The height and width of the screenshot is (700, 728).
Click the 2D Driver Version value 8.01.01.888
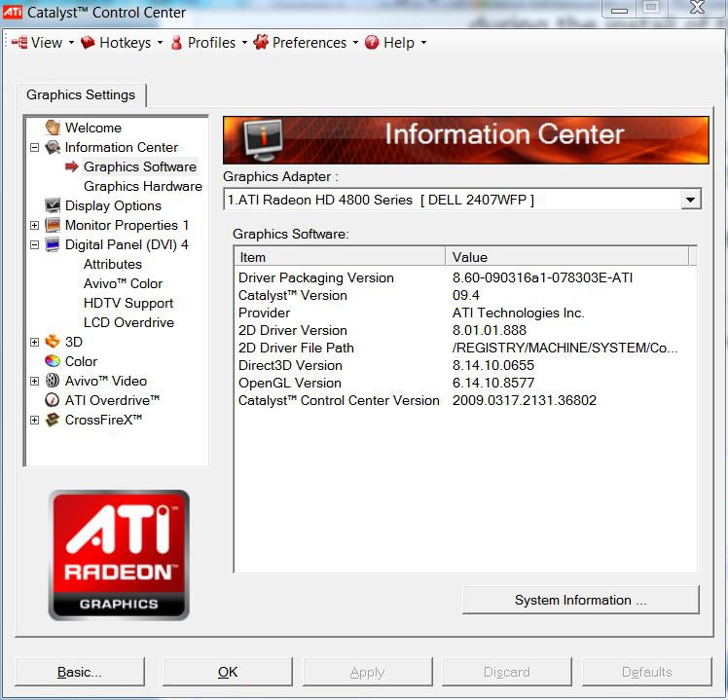[490, 330]
